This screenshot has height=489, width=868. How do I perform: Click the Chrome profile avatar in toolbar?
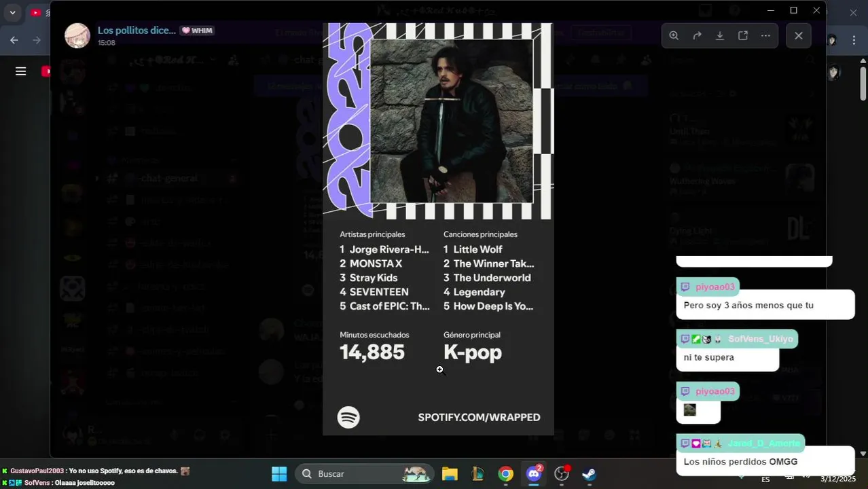832,40
